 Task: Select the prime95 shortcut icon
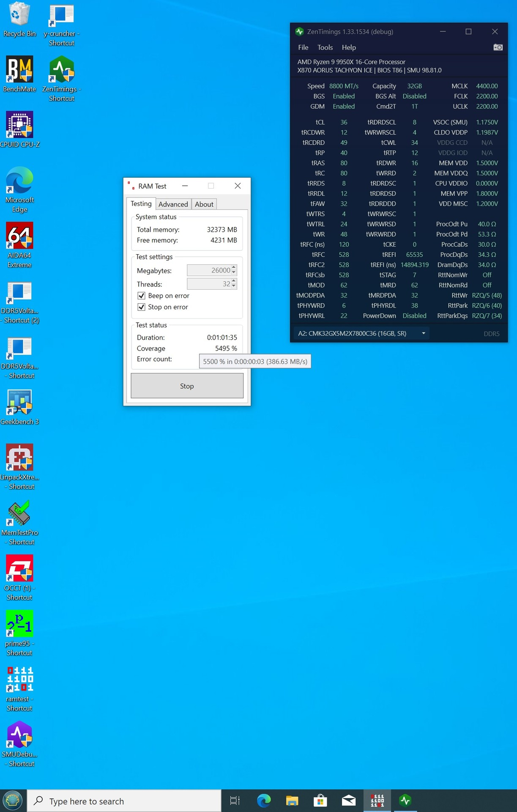point(19,633)
